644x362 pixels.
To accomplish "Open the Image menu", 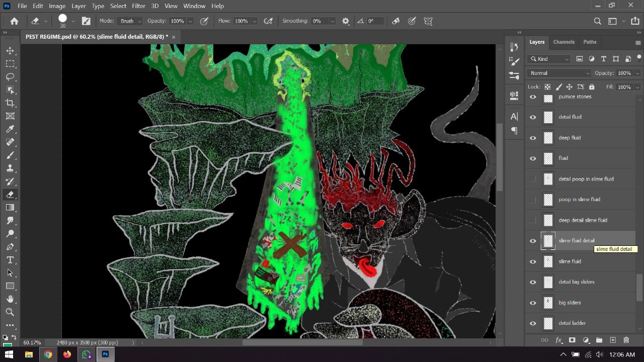I will tap(57, 6).
